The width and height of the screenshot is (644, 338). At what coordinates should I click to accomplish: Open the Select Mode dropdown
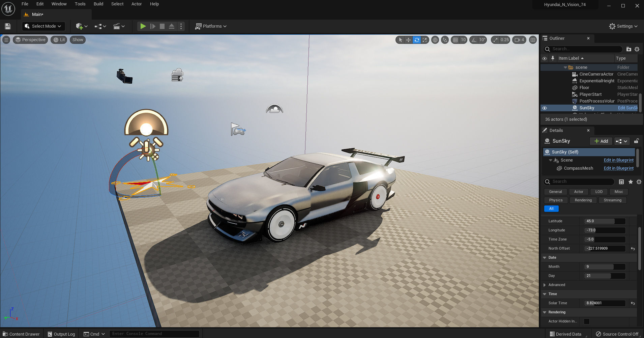43,26
